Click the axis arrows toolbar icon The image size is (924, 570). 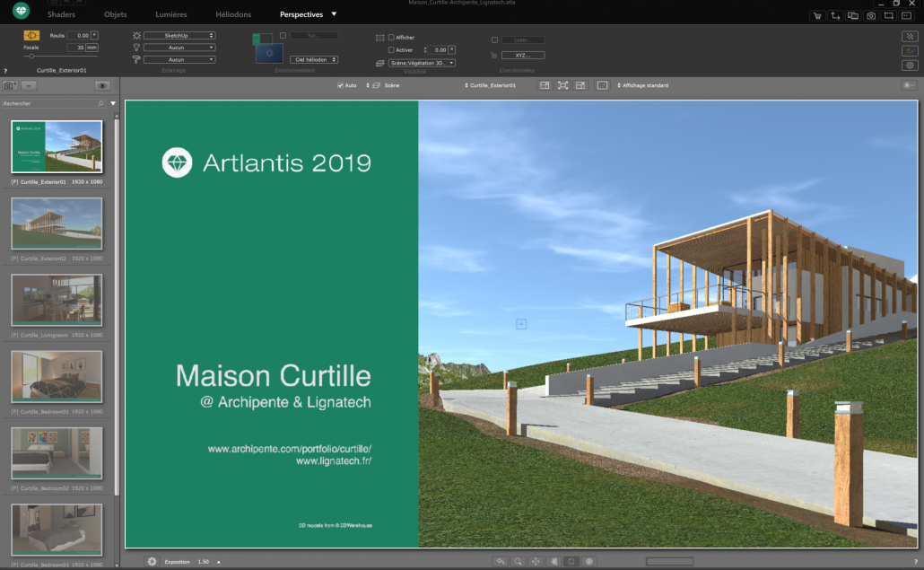(835, 16)
